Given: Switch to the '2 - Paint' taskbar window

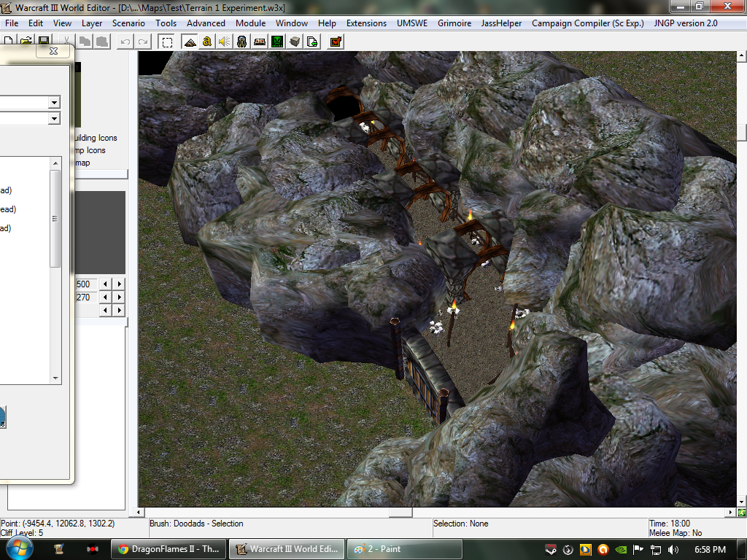Looking at the screenshot, I should coord(404,549).
